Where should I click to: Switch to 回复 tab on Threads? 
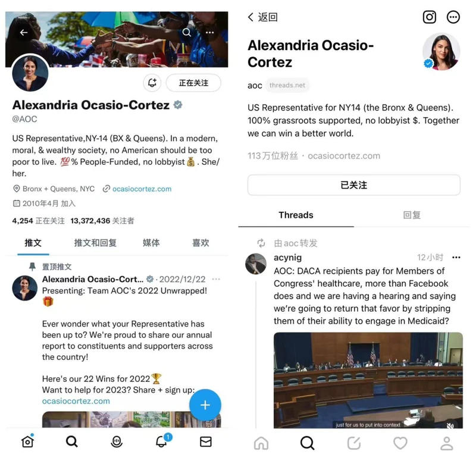coord(412,215)
